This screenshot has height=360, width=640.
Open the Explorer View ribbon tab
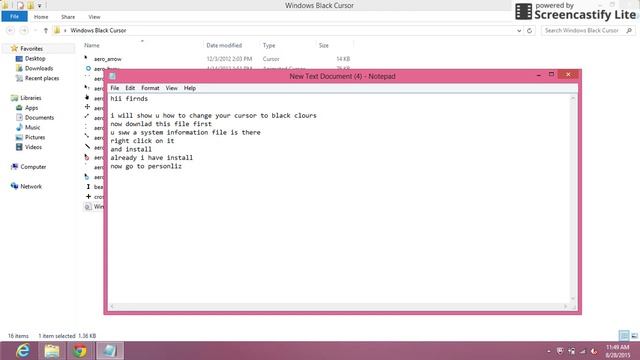pyautogui.click(x=94, y=17)
